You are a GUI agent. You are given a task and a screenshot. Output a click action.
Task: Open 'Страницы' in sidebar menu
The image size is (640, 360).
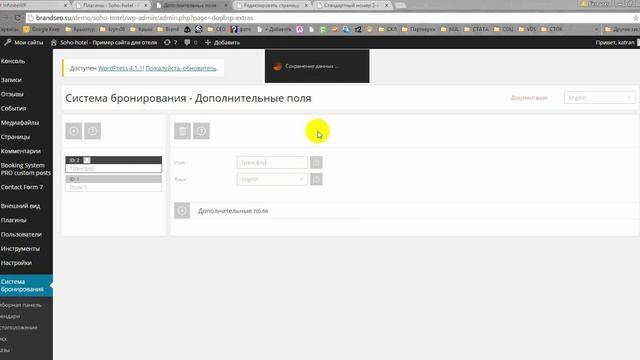click(16, 137)
